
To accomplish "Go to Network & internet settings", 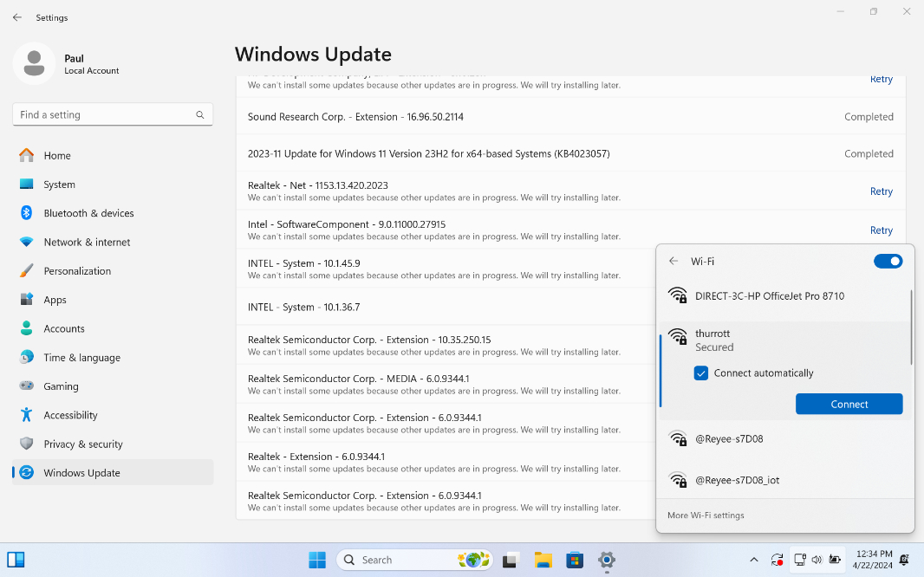I will tap(87, 242).
